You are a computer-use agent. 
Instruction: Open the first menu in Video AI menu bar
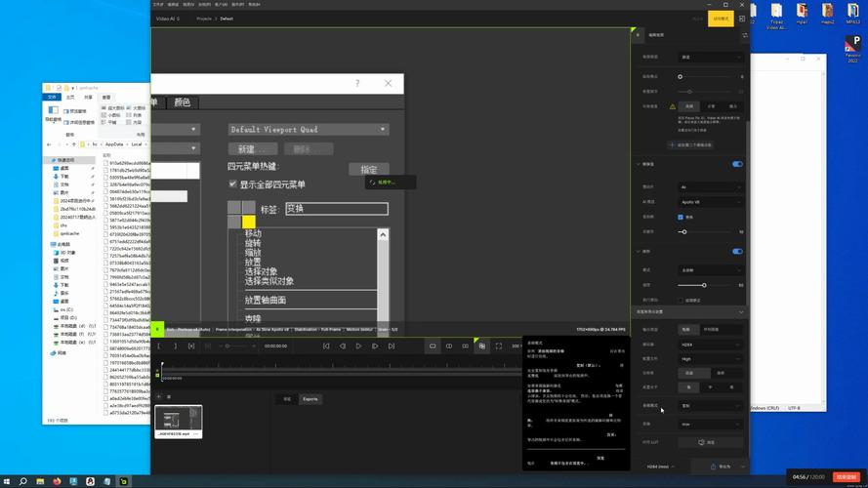tap(158, 5)
